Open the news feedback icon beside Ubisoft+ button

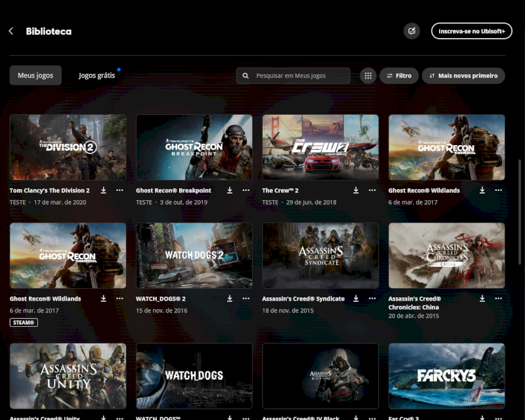coord(411,31)
